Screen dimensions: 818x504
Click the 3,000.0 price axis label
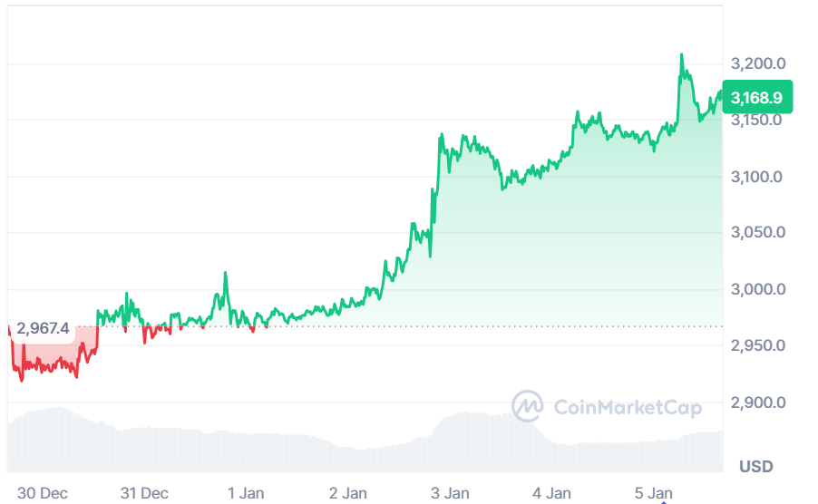(757, 290)
